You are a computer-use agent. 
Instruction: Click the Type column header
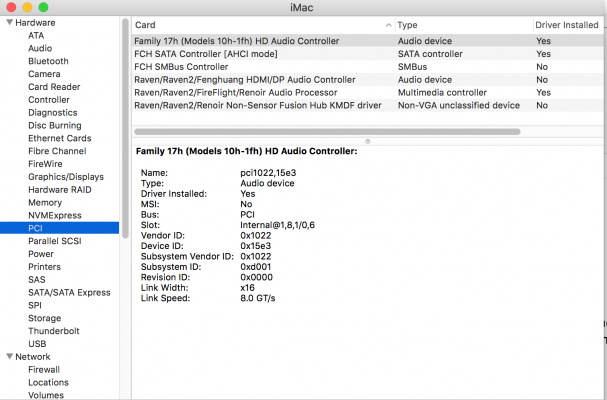(460, 24)
